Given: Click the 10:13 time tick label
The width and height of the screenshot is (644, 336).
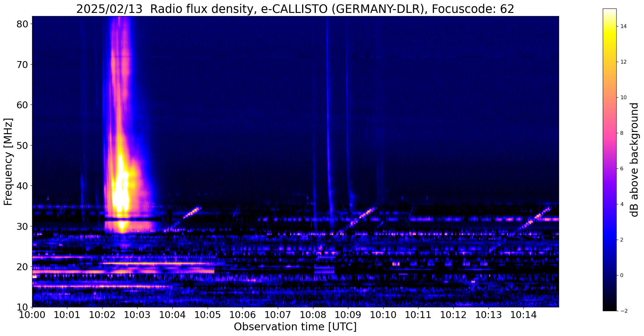Looking at the screenshot, I should point(489,315).
